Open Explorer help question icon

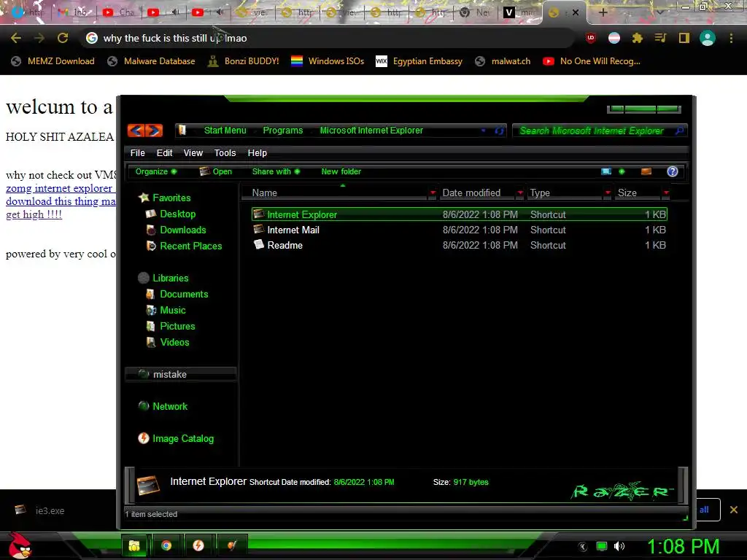click(x=672, y=171)
